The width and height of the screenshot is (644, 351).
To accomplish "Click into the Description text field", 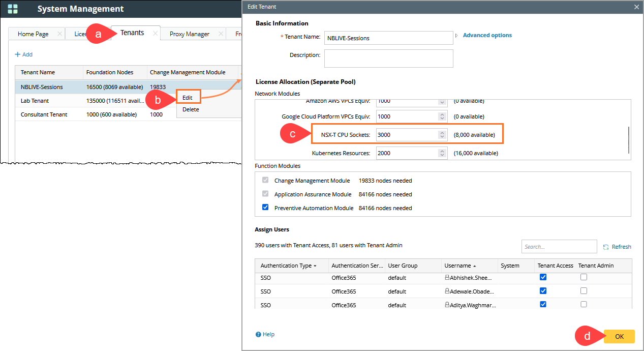I will tap(388, 58).
